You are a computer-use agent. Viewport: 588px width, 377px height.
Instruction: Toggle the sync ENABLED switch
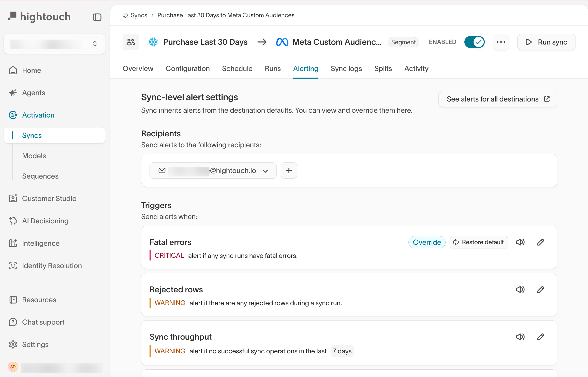coord(475,42)
